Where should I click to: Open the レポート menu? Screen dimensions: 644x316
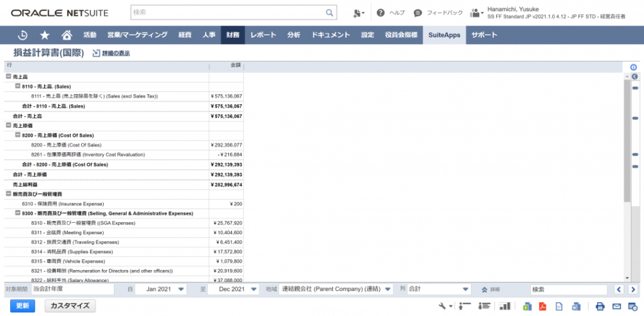263,35
